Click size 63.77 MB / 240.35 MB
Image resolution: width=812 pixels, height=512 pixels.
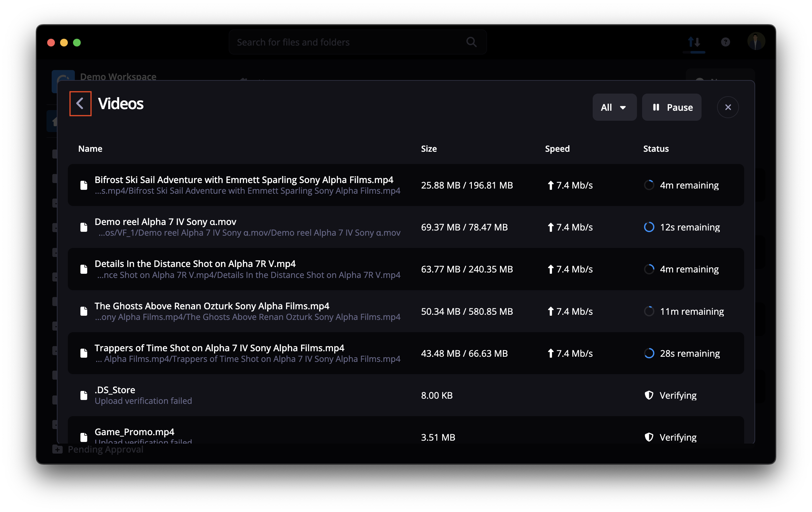(467, 269)
